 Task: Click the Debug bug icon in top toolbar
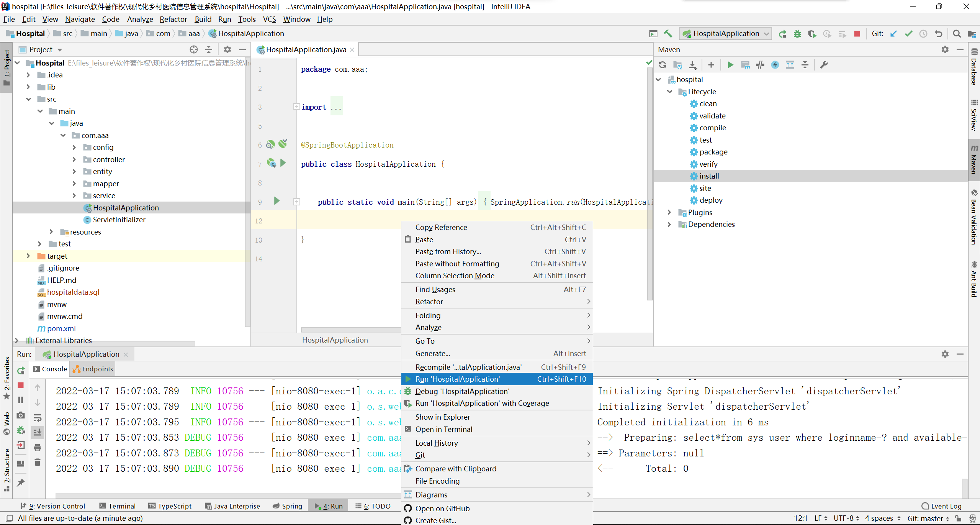pos(797,34)
